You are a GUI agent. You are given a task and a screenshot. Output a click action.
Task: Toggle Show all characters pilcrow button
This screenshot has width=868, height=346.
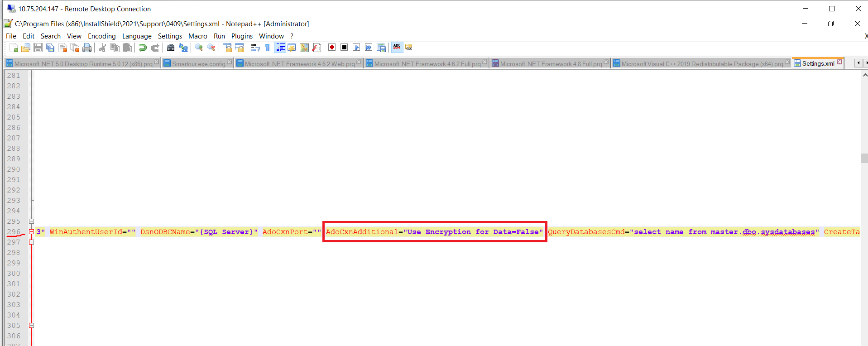tap(268, 48)
